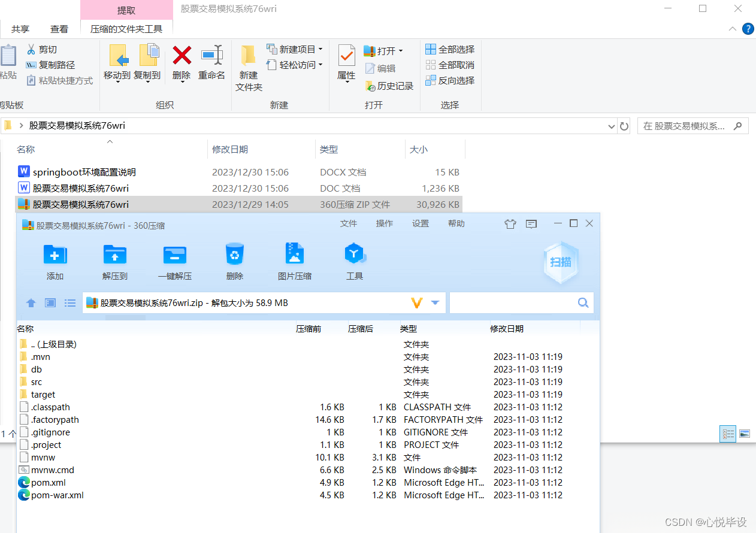Image resolution: width=756 pixels, height=533 pixels.
Task: Click the 新建文件夹 (New folder) icon
Action: point(249,56)
